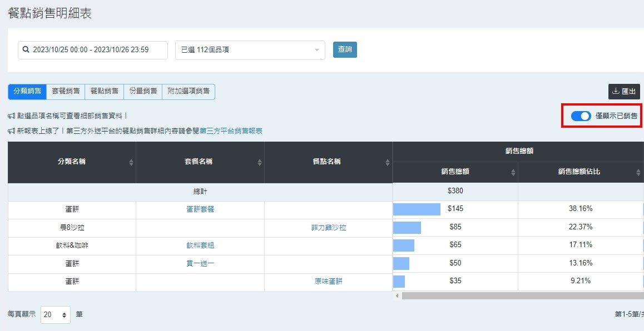This screenshot has height=331, width=644.
Task: Switch to the 餐點銷售 tab
Action: (104, 92)
